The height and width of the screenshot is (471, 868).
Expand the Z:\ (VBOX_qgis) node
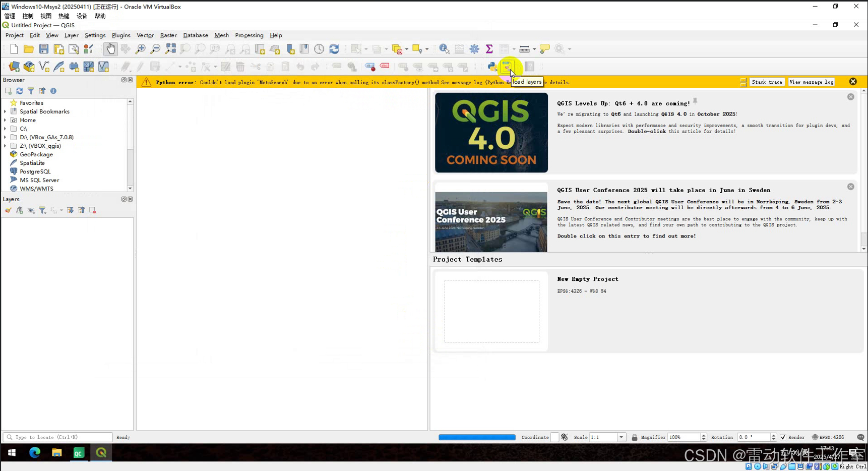6,146
